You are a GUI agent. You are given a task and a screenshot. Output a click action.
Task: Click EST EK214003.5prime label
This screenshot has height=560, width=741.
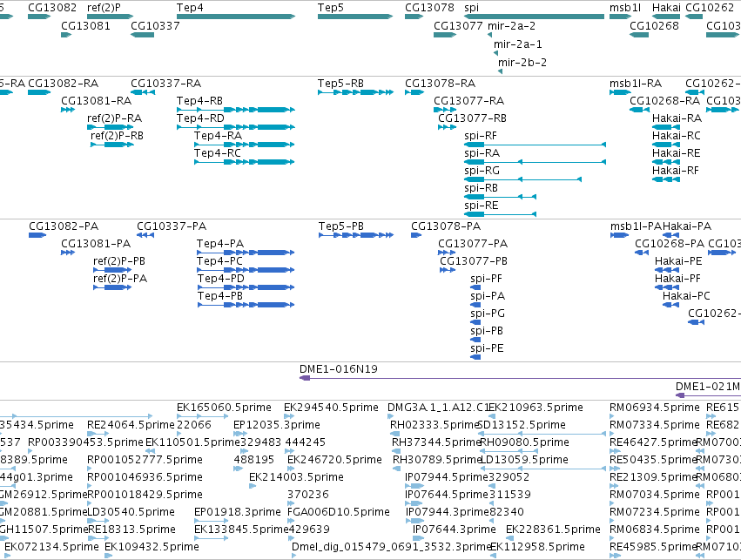click(296, 478)
